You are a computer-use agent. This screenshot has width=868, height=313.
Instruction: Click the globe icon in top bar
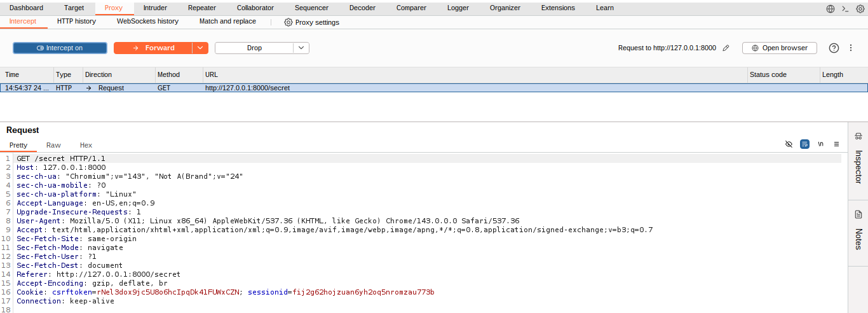point(831,8)
